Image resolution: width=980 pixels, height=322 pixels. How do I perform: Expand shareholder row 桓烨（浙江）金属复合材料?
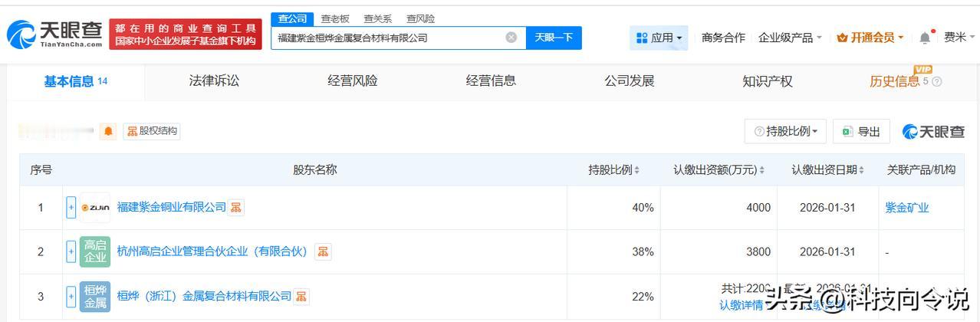[x=71, y=296]
